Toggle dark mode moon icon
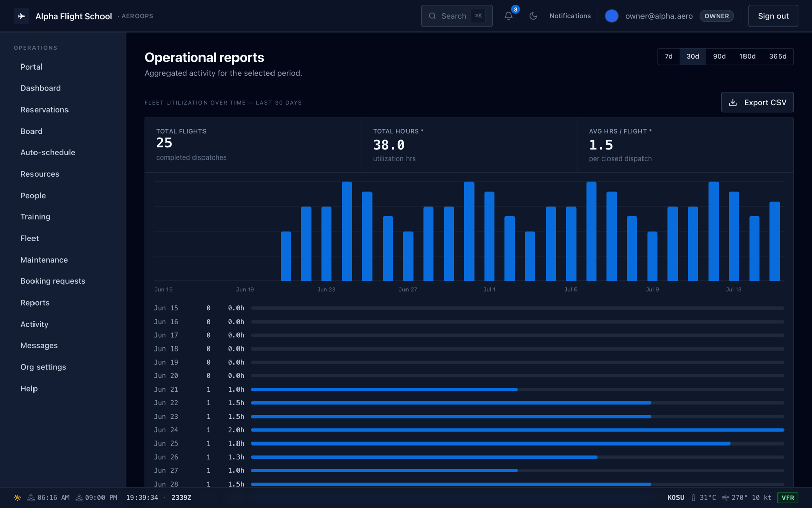Screen dimensions: 812x508 pyautogui.click(x=533, y=16)
